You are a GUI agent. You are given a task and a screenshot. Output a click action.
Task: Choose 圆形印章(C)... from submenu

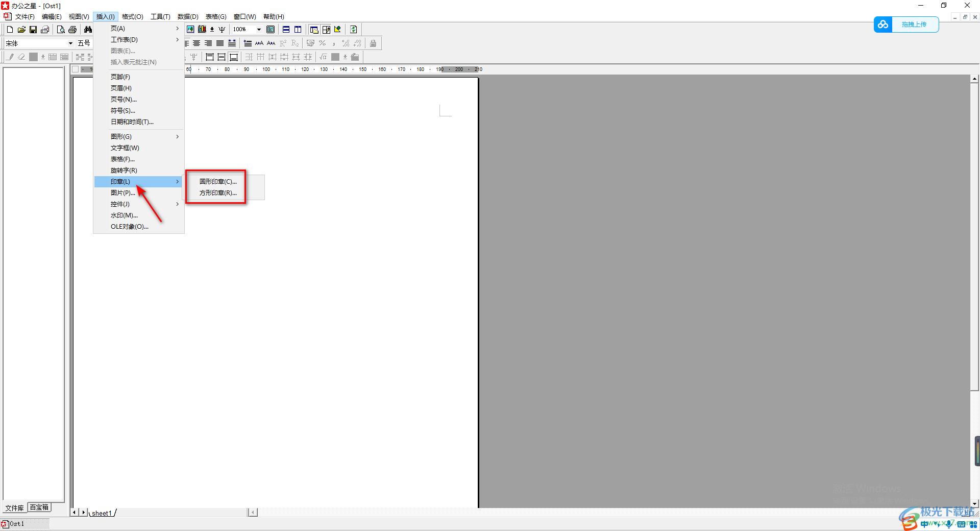218,182
